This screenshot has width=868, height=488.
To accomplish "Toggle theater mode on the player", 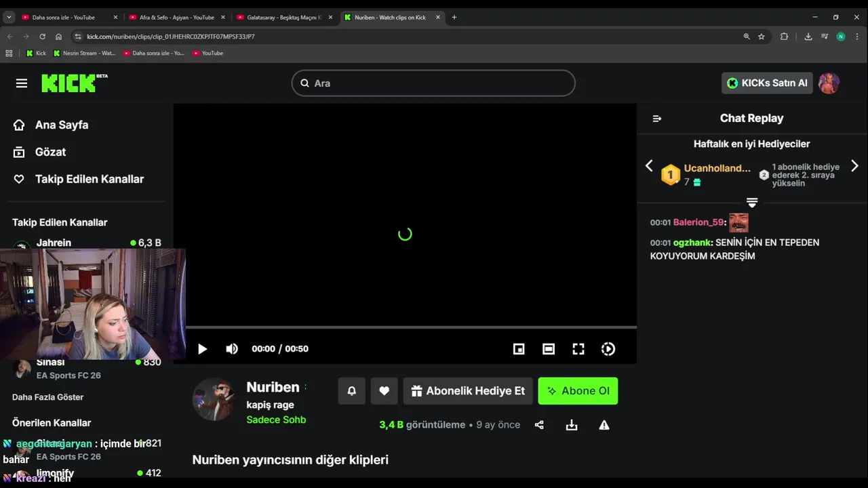I will [549, 349].
